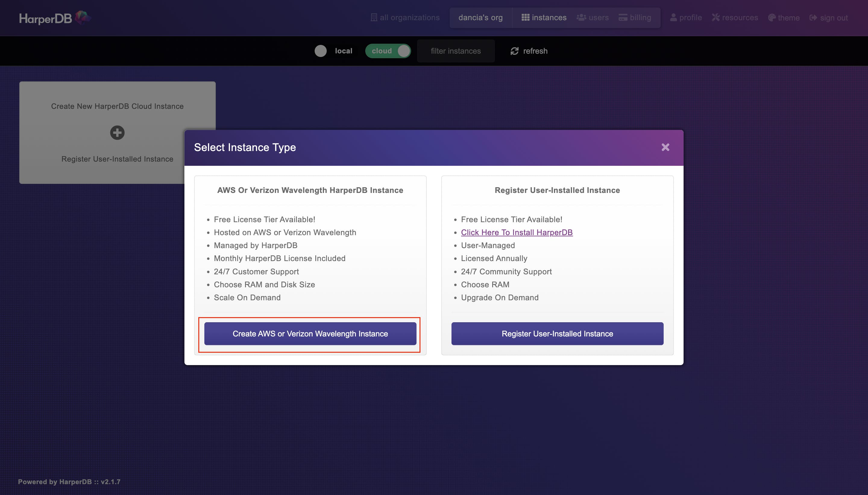This screenshot has width=868, height=495.
Task: Click the refresh text label
Action: click(x=535, y=51)
